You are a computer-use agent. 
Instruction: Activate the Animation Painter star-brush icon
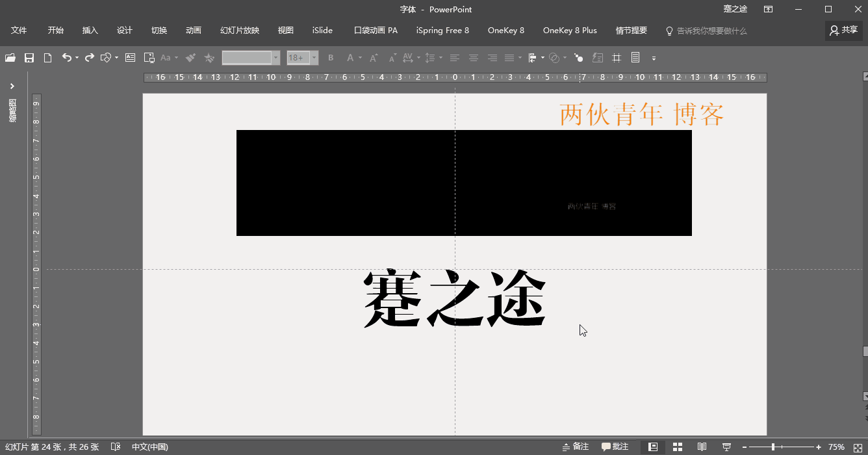click(209, 57)
